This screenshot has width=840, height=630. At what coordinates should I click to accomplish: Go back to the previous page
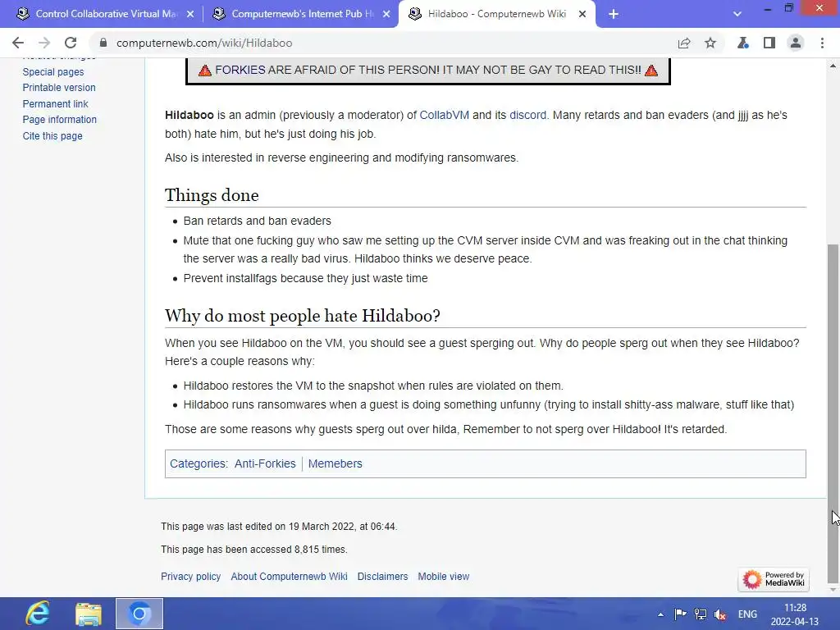(x=18, y=43)
